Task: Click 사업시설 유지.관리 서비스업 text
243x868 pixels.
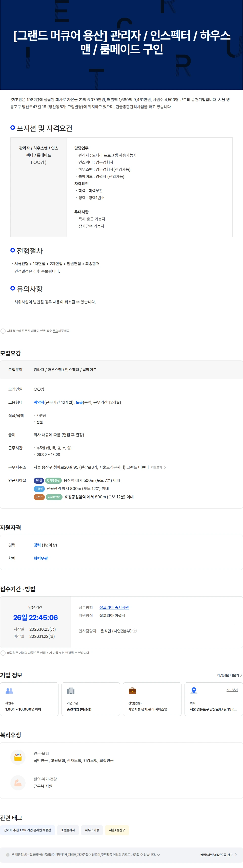Action: click(148, 709)
